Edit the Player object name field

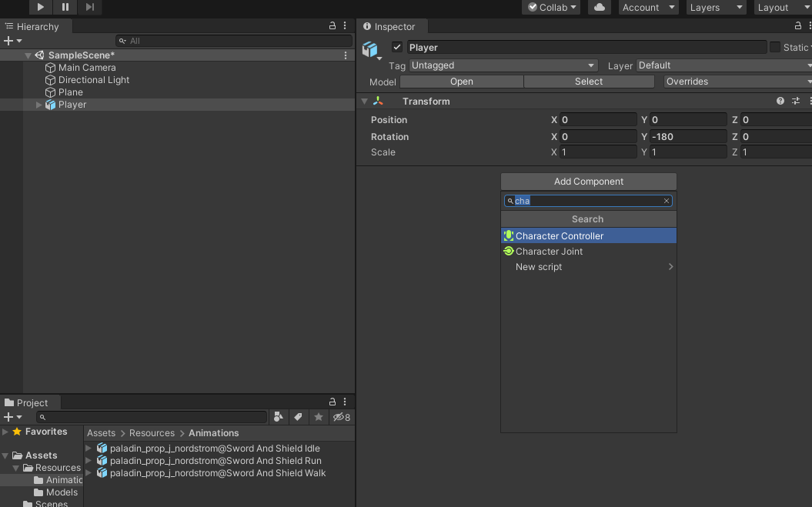[586, 47]
